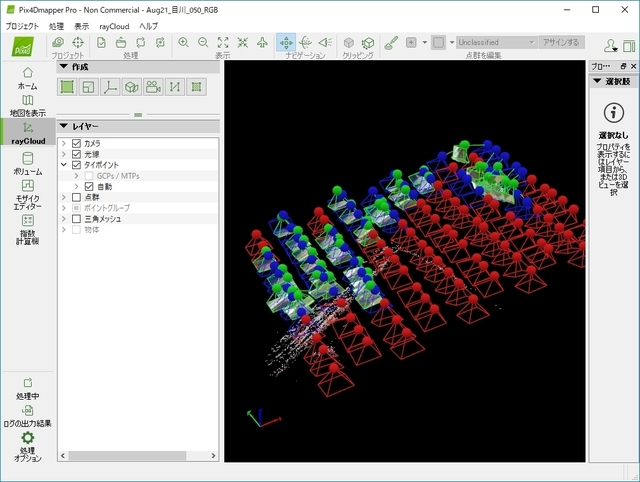Click the new scale constraint axis icon
Image resolution: width=640 pixels, height=482 pixels.
point(110,87)
